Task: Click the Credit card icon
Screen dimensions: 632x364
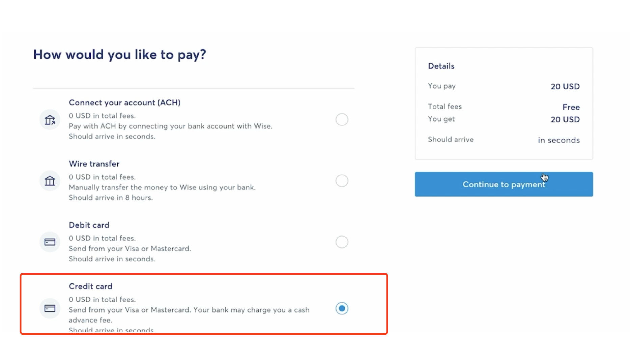Action: [x=50, y=308]
